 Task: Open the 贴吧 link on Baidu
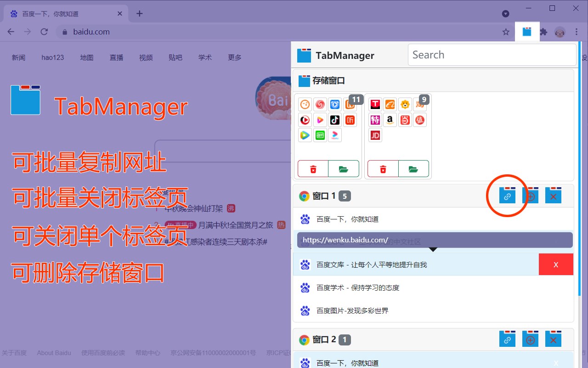pyautogui.click(x=175, y=57)
